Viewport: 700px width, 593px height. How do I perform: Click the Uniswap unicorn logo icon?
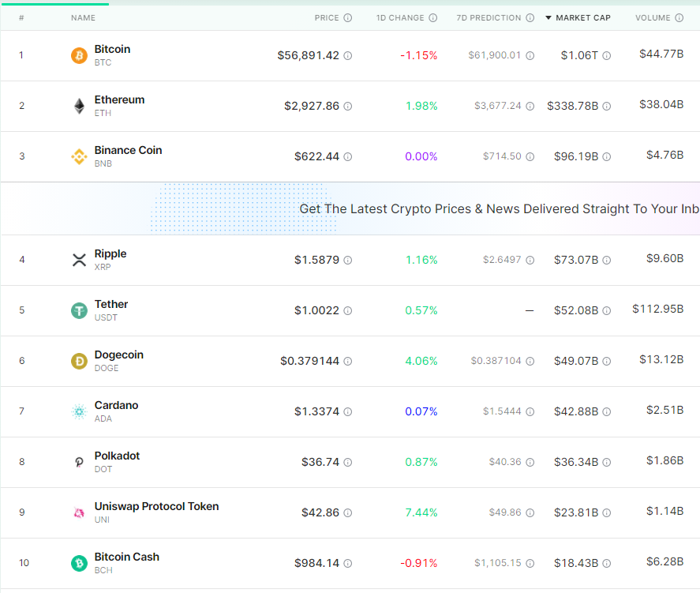click(x=79, y=512)
